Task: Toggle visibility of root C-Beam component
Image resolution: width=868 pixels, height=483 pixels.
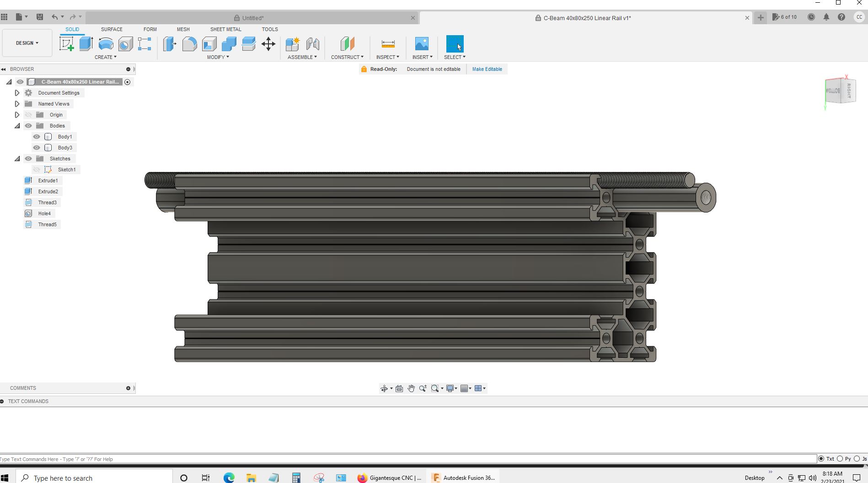Action: coord(20,82)
